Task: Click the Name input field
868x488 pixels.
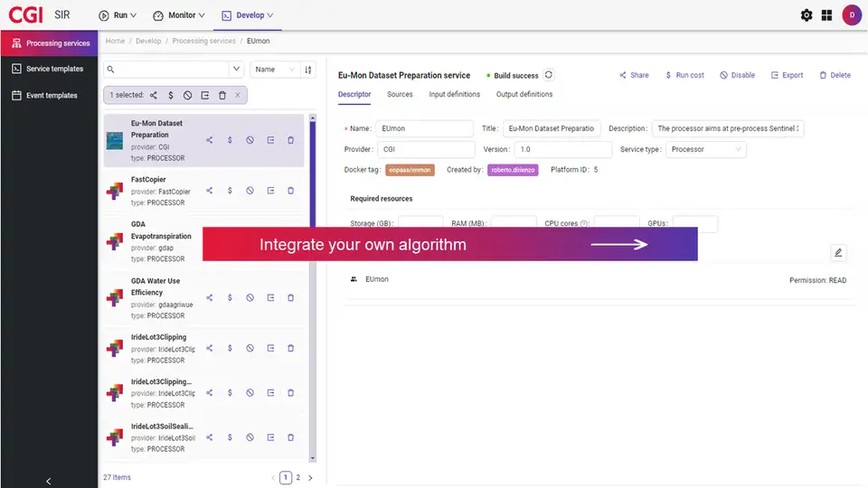Action: coord(423,128)
